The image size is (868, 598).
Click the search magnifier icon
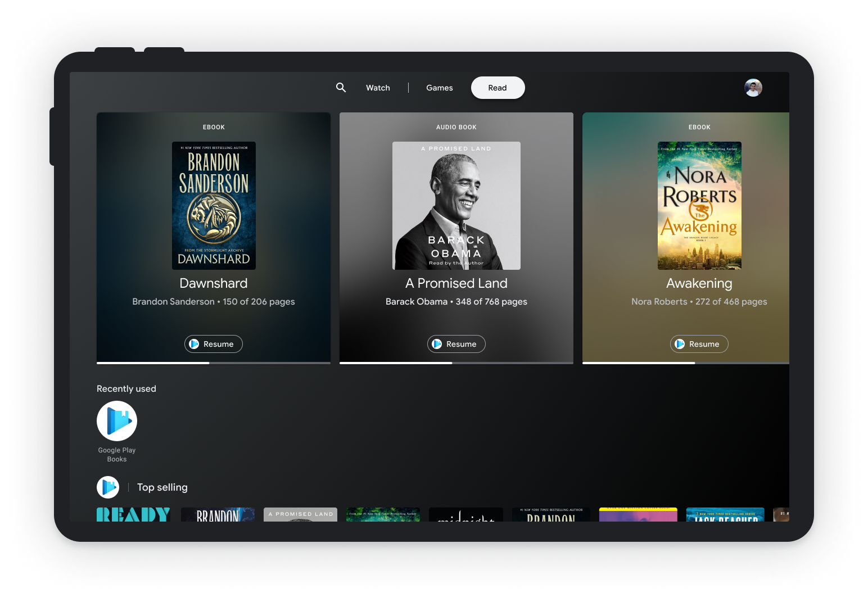coord(341,88)
